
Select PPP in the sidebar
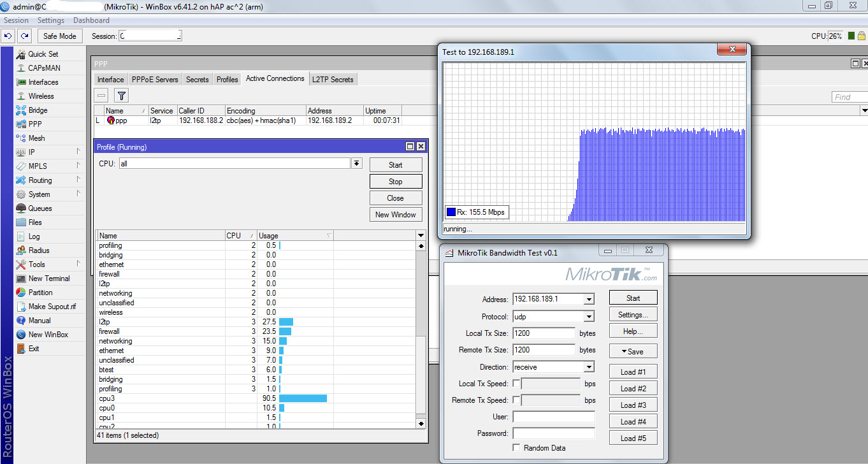pyautogui.click(x=35, y=124)
